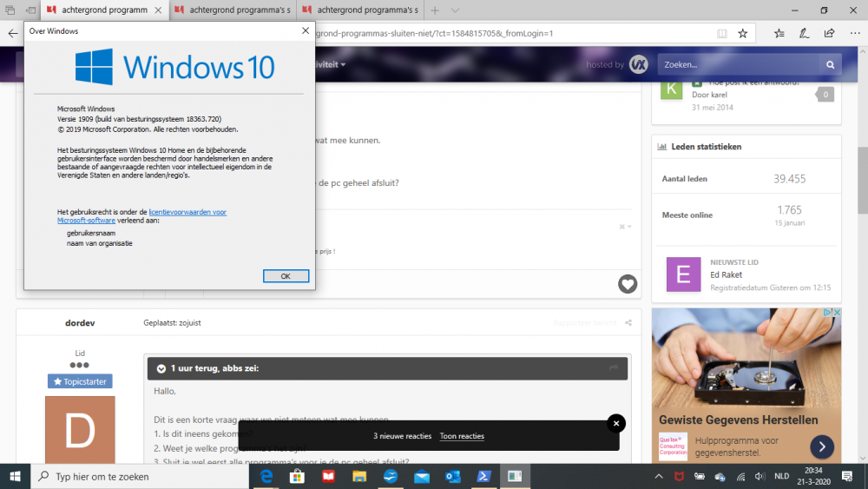The image size is (868, 489).
Task: Close the Over Windows dialog
Action: (305, 31)
